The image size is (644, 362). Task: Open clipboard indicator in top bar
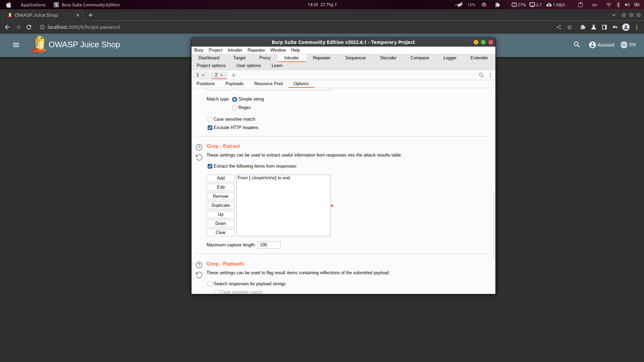pos(581,5)
